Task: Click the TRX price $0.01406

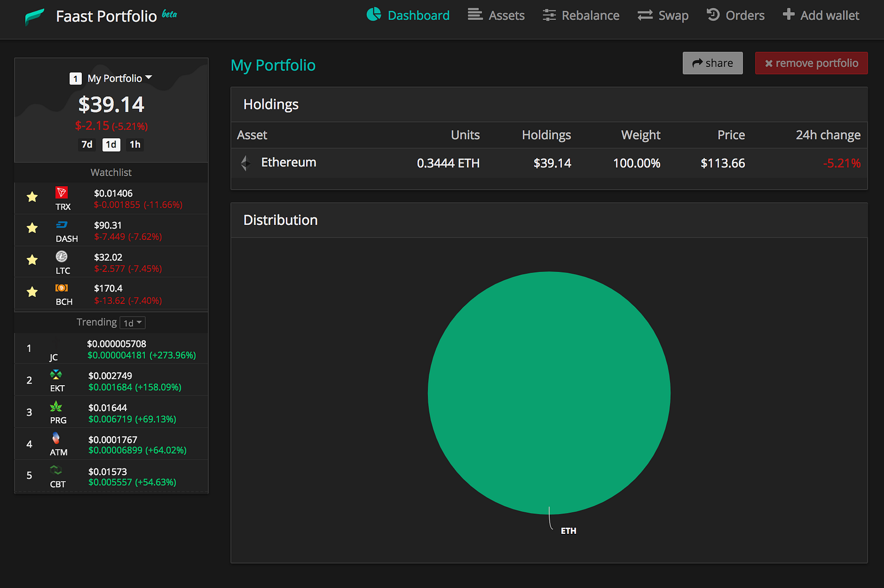Action: [113, 193]
